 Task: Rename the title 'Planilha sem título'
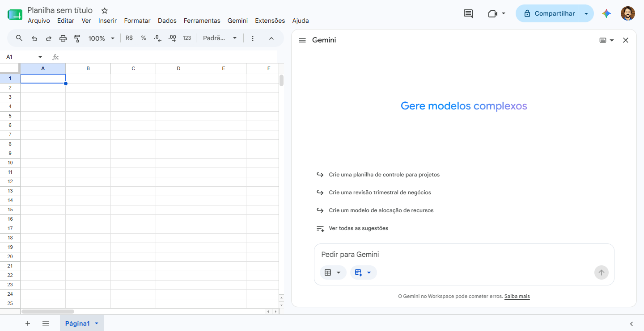[x=60, y=10]
